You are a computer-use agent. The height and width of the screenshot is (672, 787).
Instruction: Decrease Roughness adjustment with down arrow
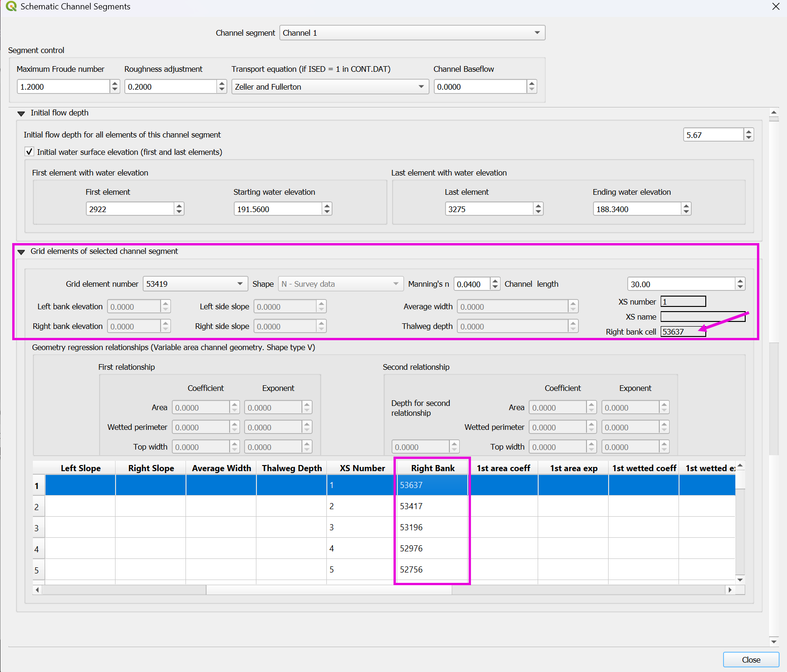coord(222,90)
